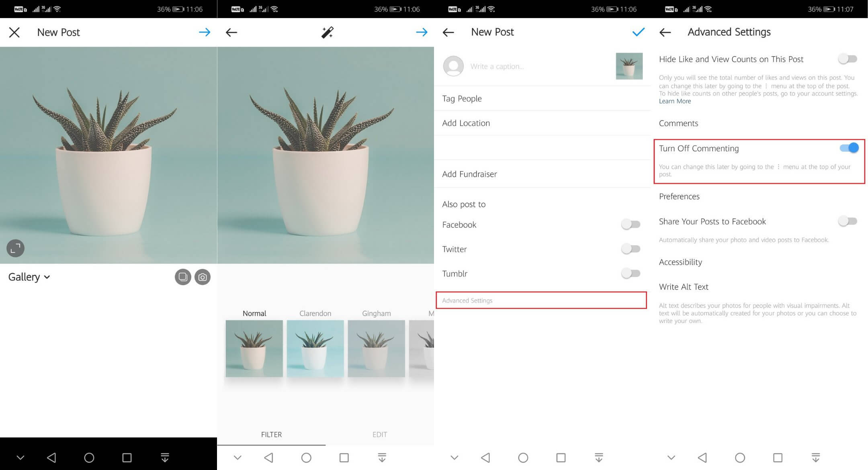Open Write Alt Text
Image resolution: width=868 pixels, height=470 pixels.
[684, 287]
